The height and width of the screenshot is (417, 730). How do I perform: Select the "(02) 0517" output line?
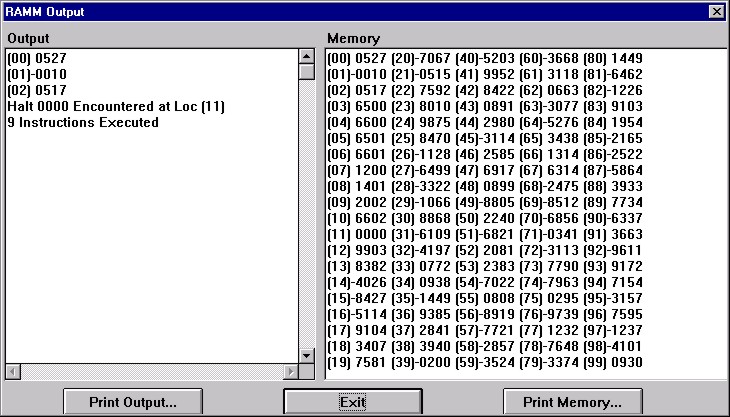[37, 90]
